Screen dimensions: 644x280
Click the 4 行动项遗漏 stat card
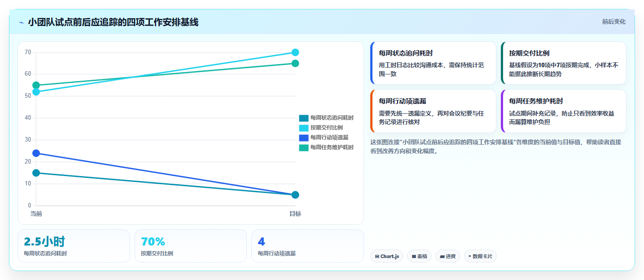(x=307, y=246)
